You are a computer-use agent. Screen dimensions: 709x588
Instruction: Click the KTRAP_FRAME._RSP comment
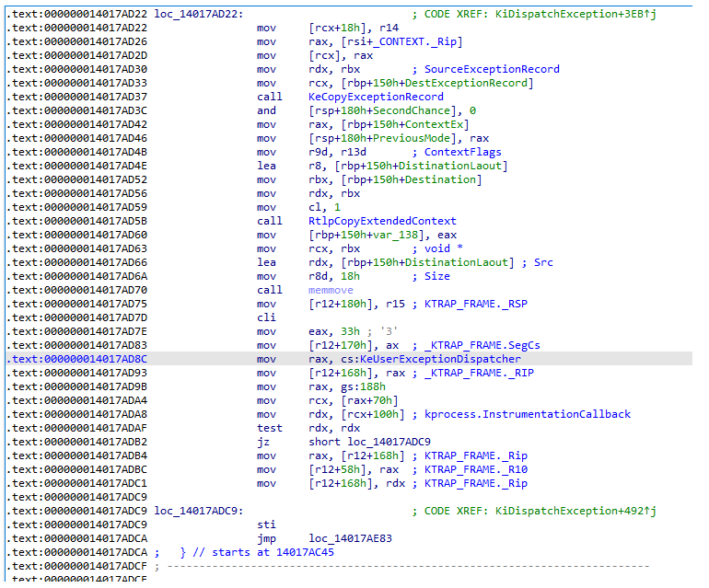476,304
